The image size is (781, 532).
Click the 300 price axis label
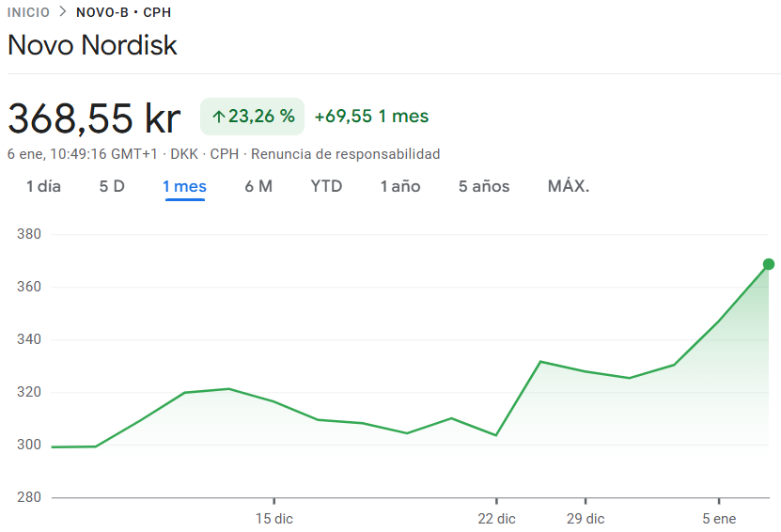[29, 445]
